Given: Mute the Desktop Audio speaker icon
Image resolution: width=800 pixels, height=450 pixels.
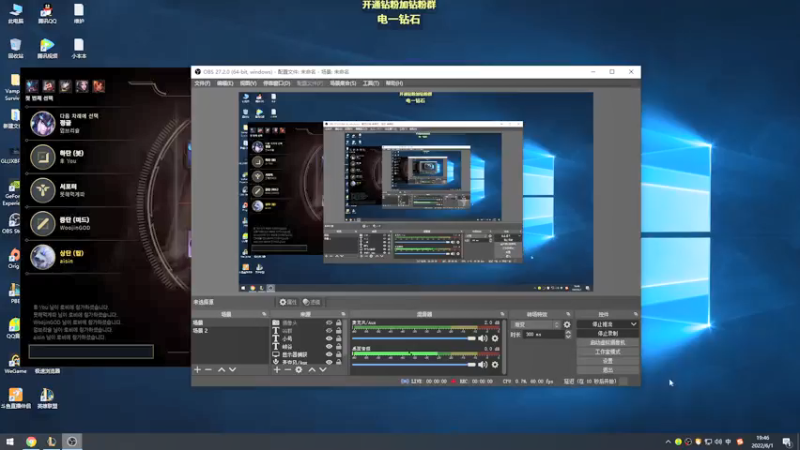Looking at the screenshot, I should (x=483, y=364).
